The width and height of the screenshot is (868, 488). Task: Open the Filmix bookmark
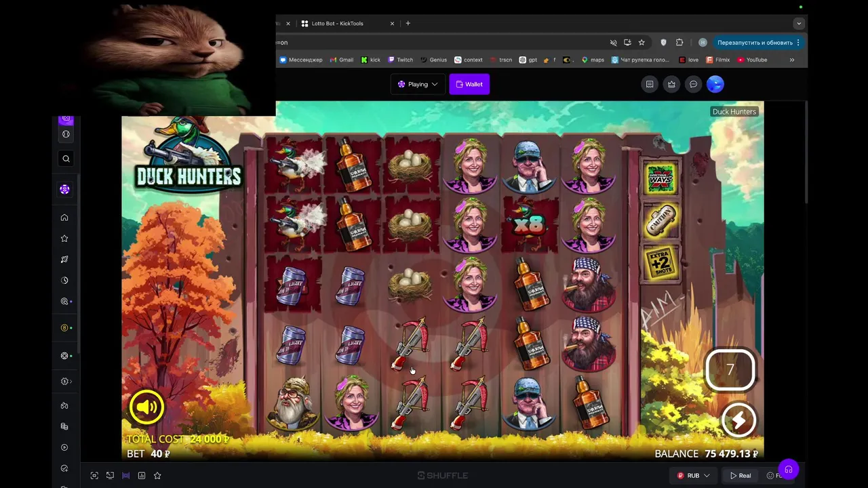click(x=718, y=60)
